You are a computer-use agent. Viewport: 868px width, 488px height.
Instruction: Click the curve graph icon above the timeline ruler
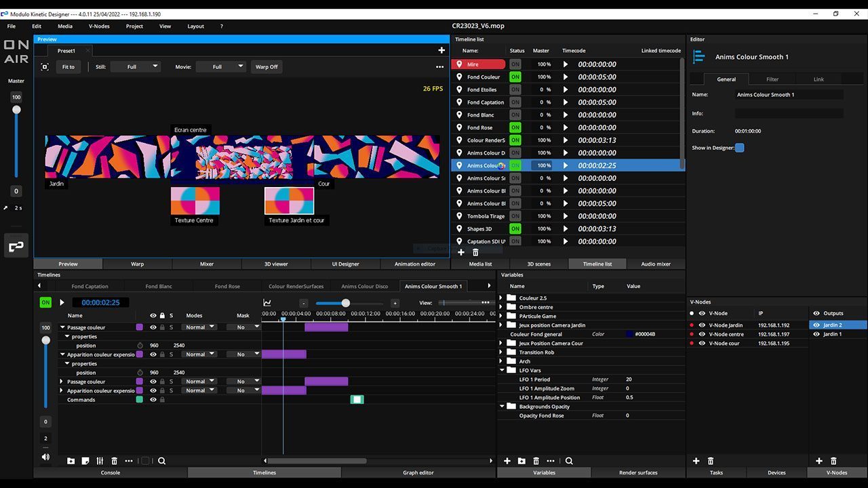[267, 303]
